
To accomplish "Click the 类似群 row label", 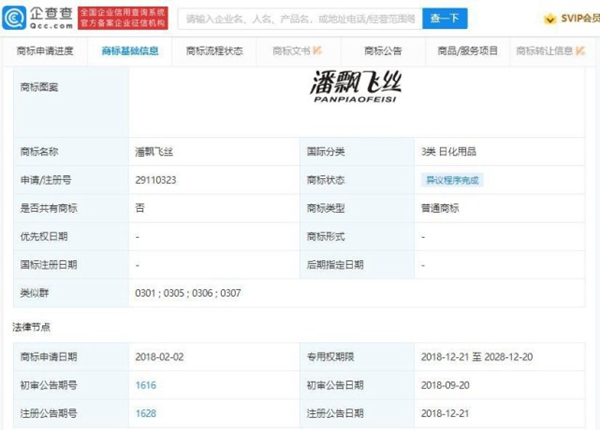I will tap(34, 293).
